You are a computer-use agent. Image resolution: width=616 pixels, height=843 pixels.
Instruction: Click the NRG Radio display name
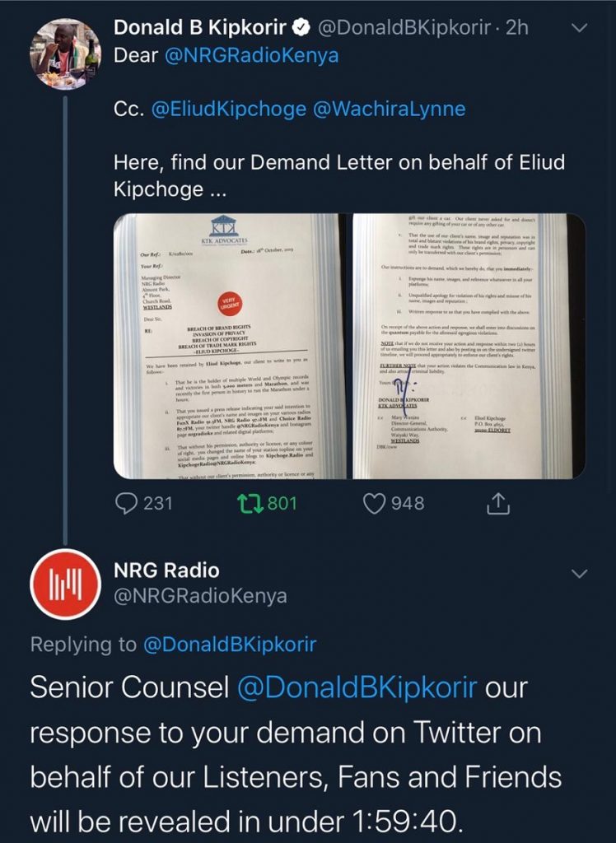point(166,570)
